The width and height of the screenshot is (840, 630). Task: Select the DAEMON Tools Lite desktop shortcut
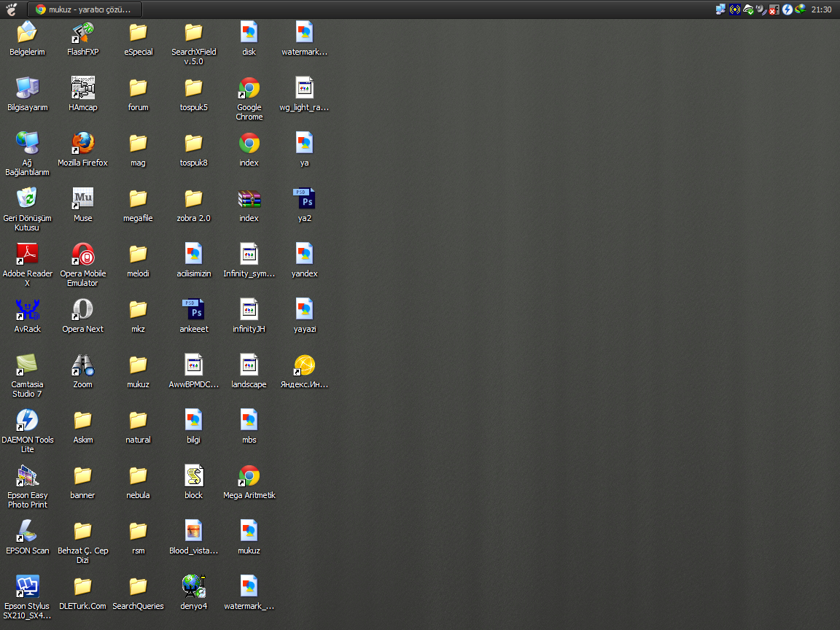point(27,420)
